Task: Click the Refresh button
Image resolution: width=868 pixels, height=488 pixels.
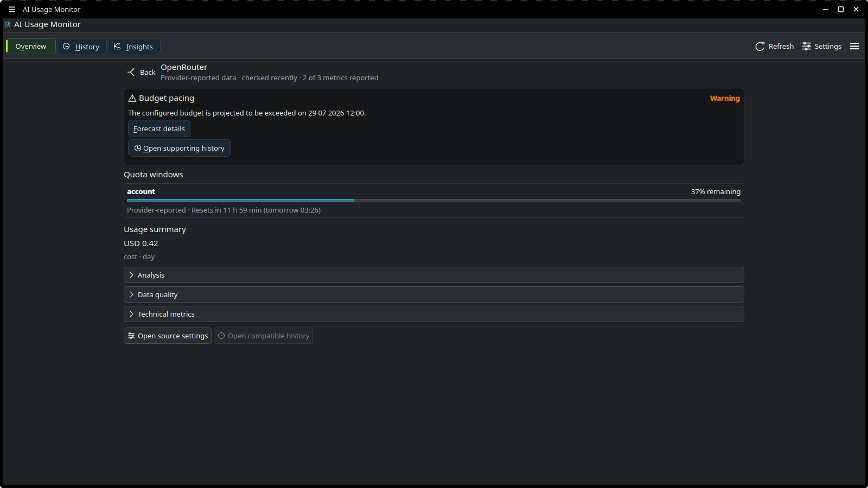Action: point(774,47)
